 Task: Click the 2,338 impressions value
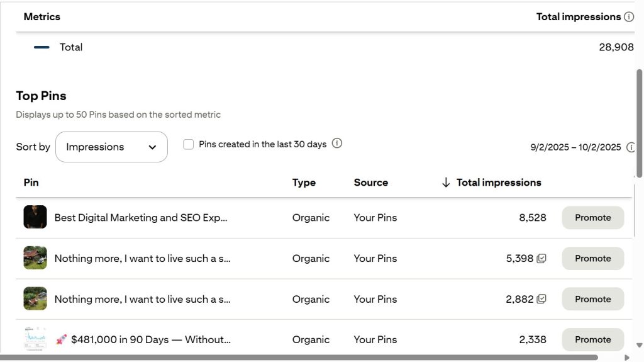click(533, 340)
